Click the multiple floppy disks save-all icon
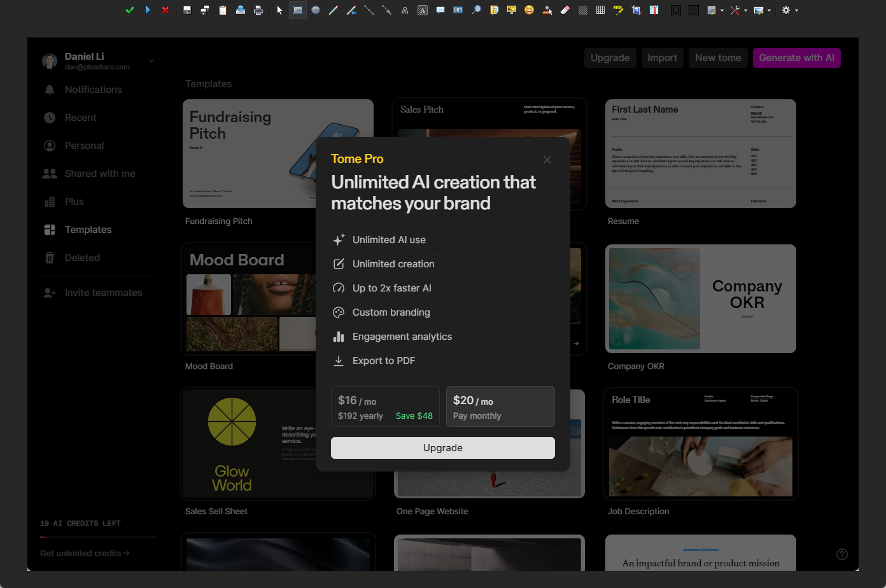The image size is (886, 588). coord(205,10)
